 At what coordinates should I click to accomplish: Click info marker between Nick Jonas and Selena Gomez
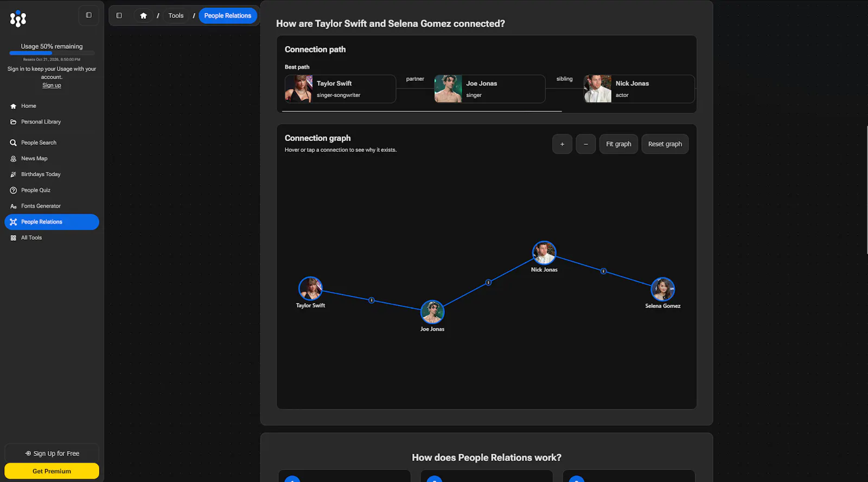(603, 271)
